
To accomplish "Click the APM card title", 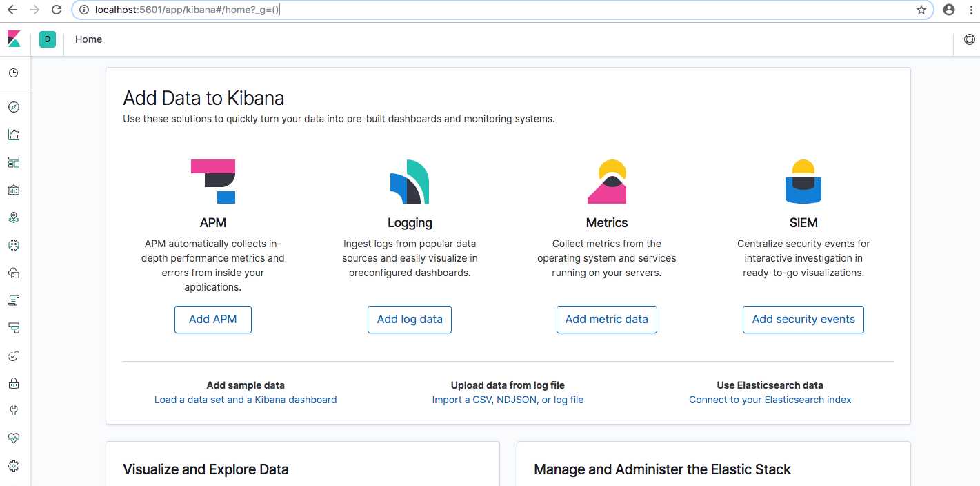I will [x=213, y=223].
